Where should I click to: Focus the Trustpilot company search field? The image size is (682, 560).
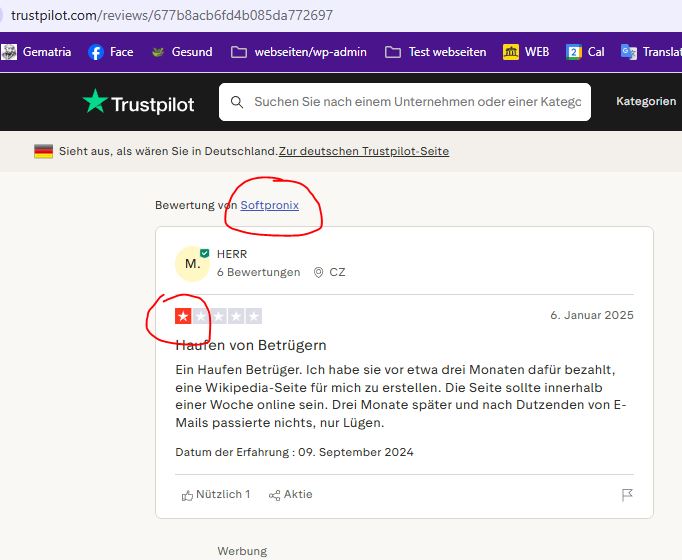(x=405, y=102)
